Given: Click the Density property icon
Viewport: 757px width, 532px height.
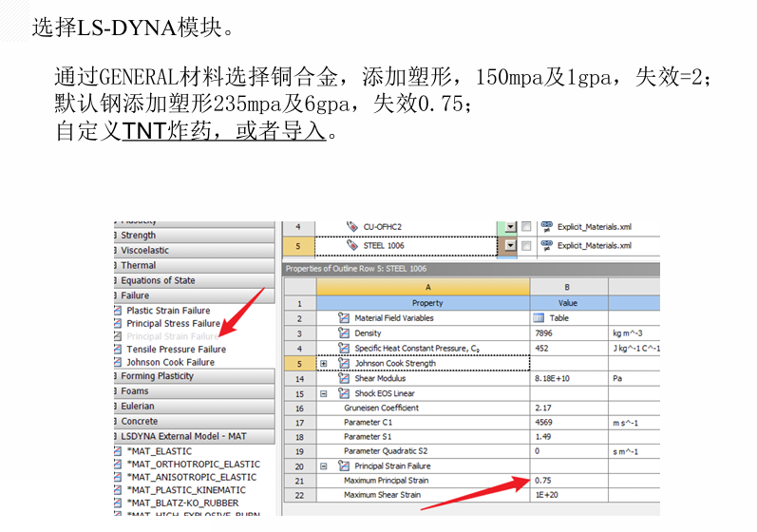Looking at the screenshot, I should pyautogui.click(x=344, y=333).
